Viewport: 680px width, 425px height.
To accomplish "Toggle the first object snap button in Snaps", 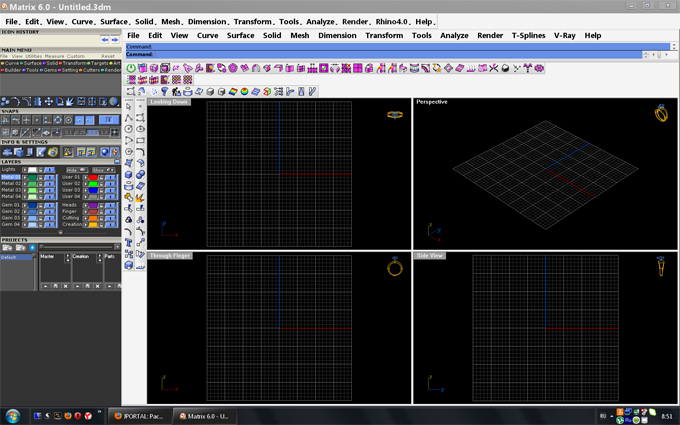I will pos(5,120).
